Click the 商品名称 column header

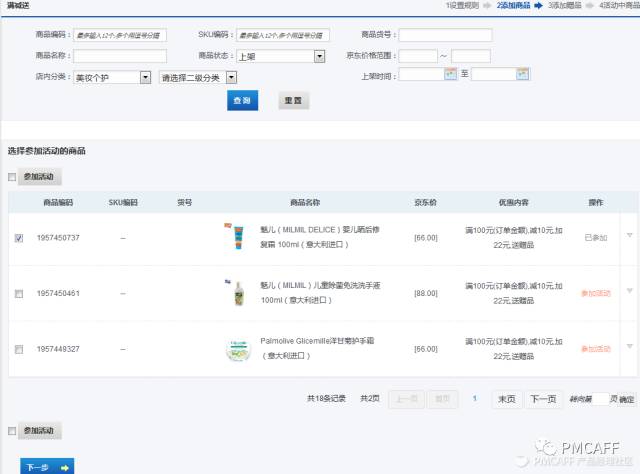pos(305,203)
